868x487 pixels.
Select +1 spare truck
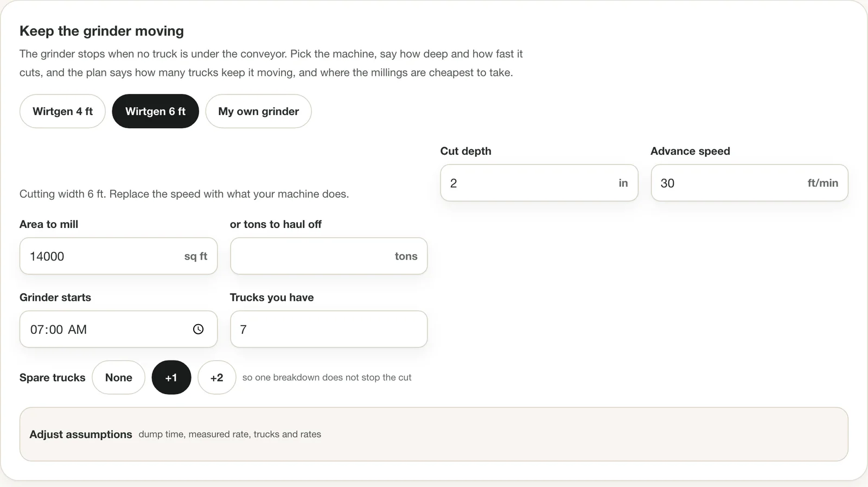(171, 377)
